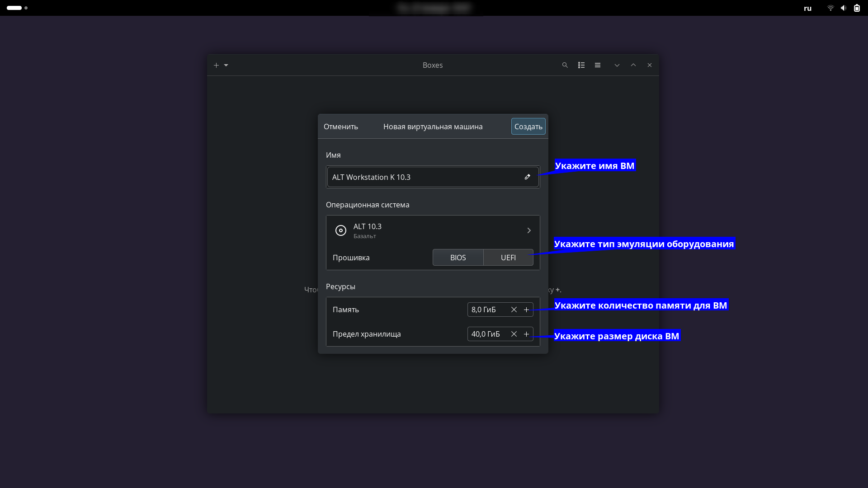Screen dimensions: 868x488
Task: Click the collapse panel up arrow icon
Action: (633, 65)
